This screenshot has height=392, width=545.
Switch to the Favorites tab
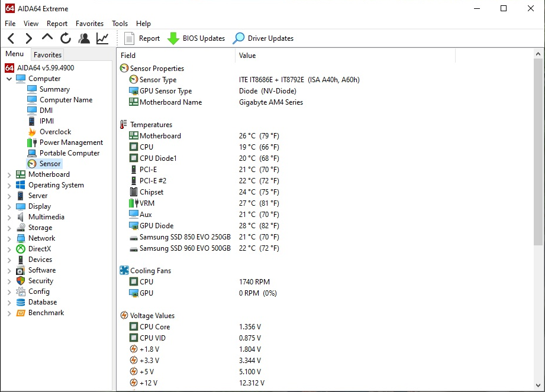click(x=47, y=54)
